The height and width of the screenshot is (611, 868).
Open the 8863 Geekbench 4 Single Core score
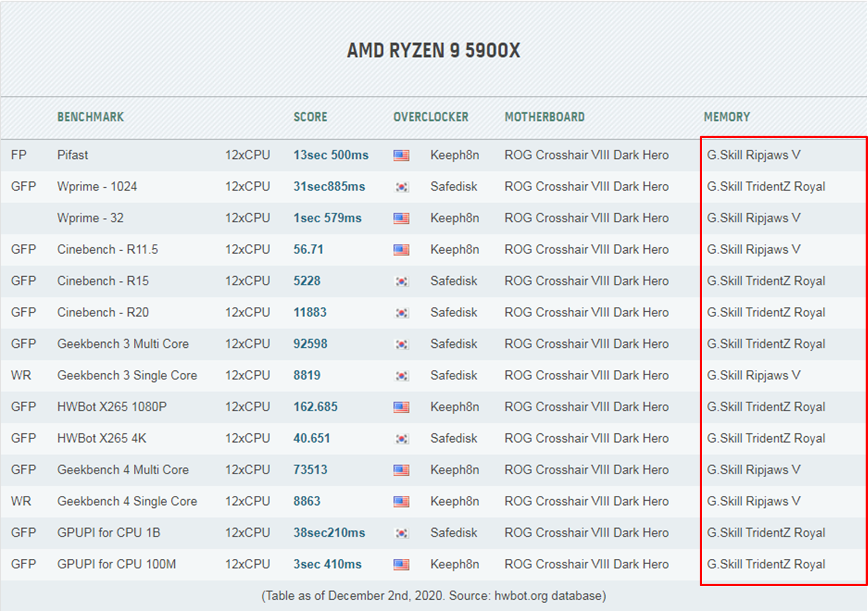tap(307, 501)
